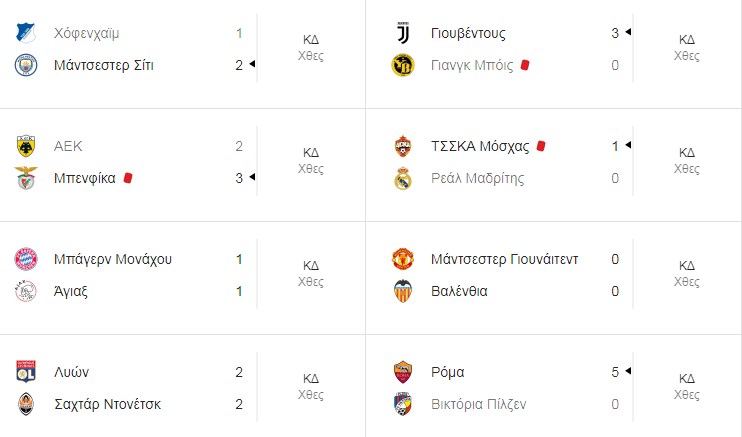The height and width of the screenshot is (437, 742).
Task: Select team name ΤΣΣΚΑ Μόσχας
Action: pos(480,146)
